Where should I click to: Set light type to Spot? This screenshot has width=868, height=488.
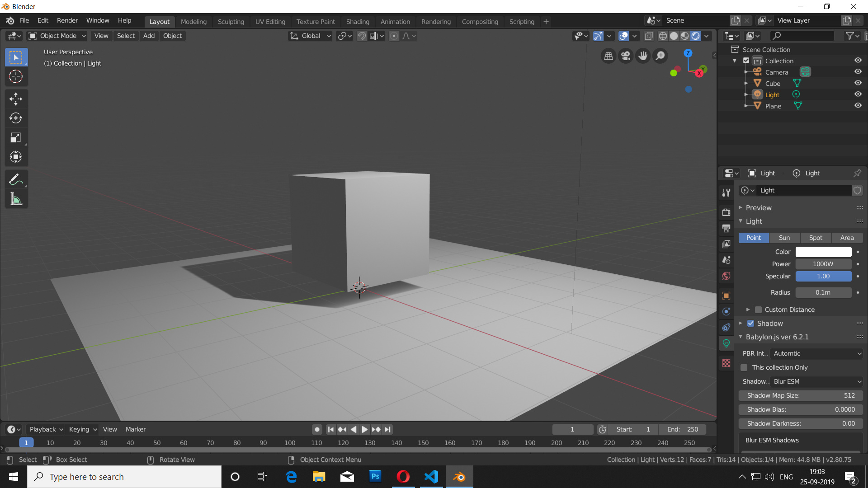[816, 238]
